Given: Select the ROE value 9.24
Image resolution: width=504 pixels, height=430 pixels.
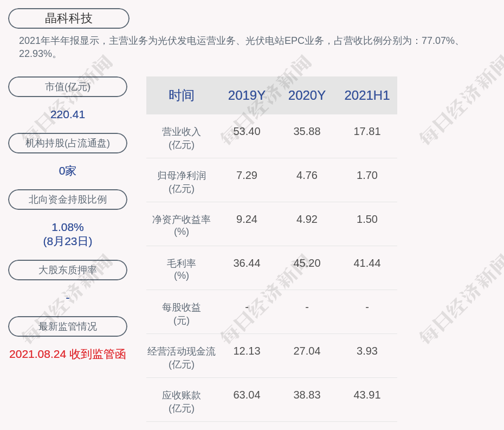Looking at the screenshot, I should point(247,220).
